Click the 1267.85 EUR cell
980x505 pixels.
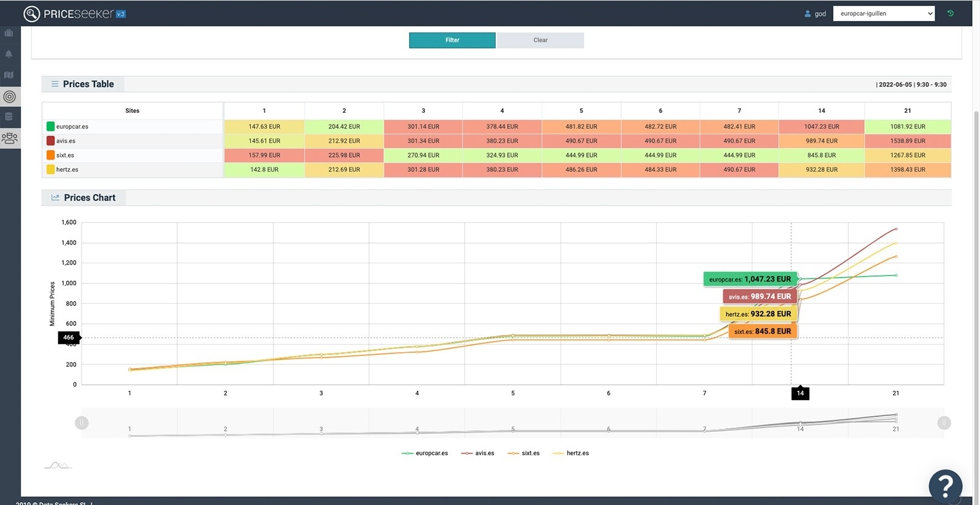(x=908, y=155)
